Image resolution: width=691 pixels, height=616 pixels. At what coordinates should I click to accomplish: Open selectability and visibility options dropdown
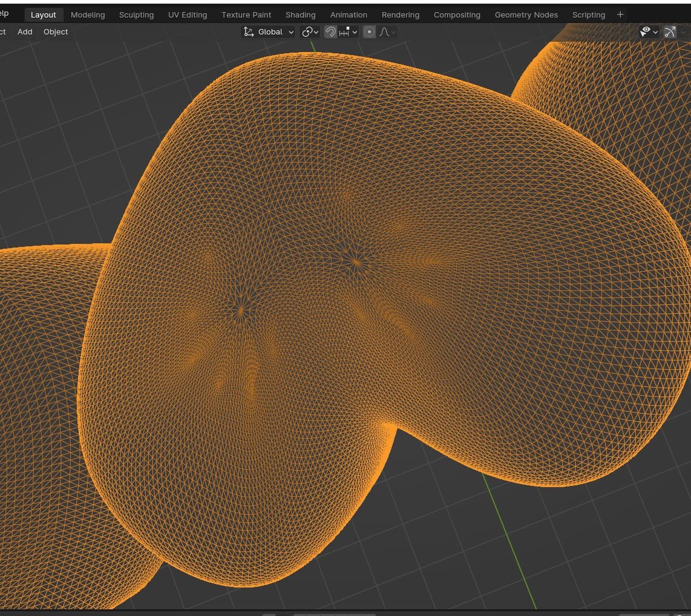point(649,31)
